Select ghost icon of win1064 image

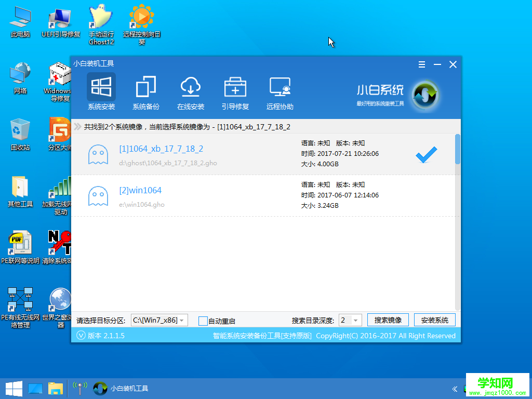coord(98,196)
